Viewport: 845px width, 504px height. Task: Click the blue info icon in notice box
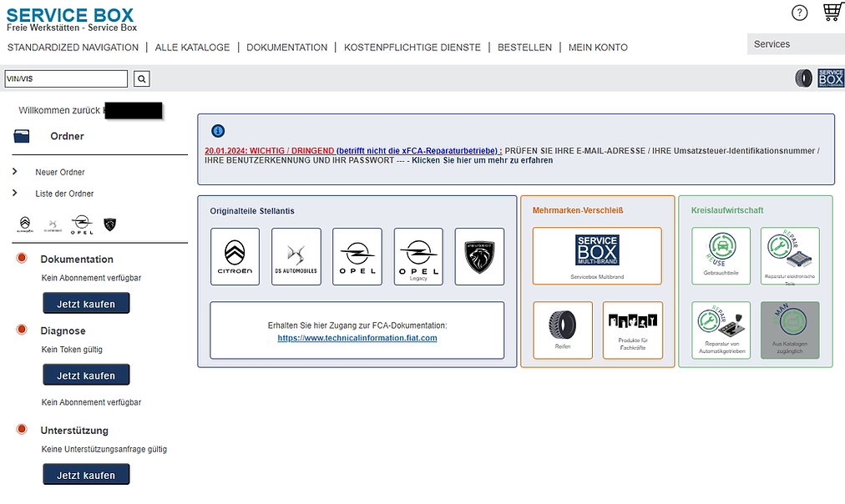(218, 131)
